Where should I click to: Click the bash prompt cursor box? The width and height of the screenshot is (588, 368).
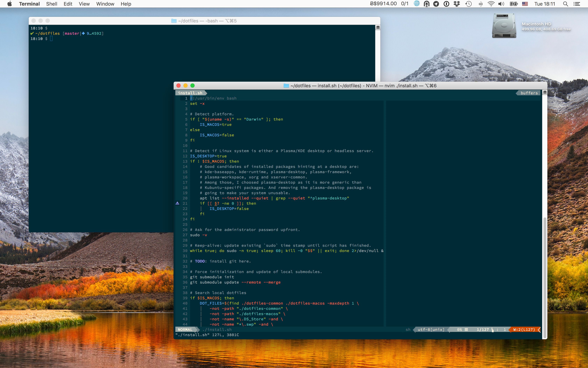51,38
